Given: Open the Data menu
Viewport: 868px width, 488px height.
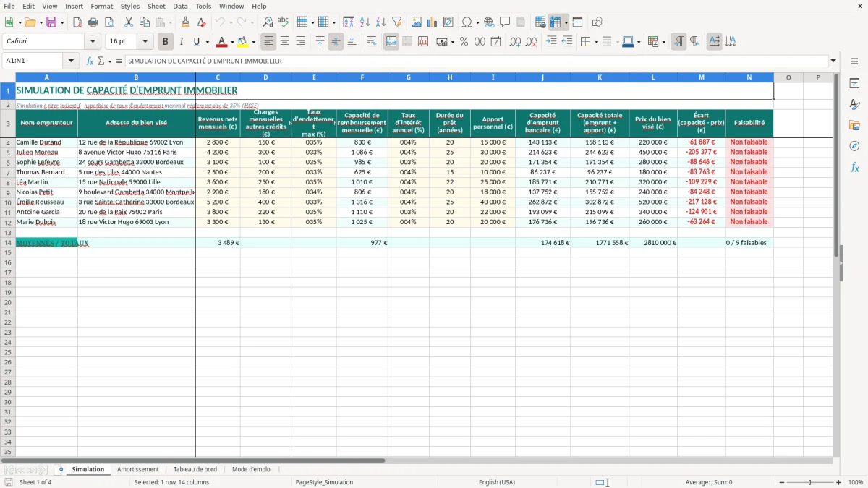Looking at the screenshot, I should 180,6.
